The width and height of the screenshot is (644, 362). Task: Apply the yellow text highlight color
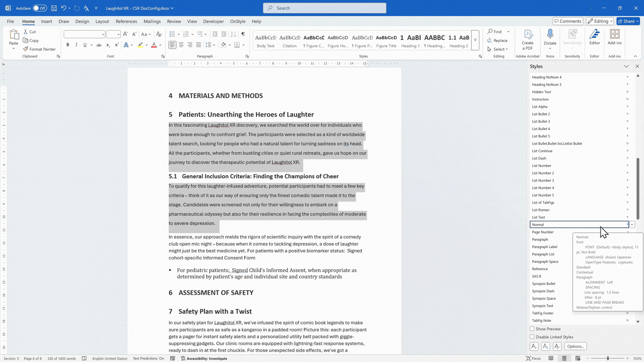click(140, 45)
